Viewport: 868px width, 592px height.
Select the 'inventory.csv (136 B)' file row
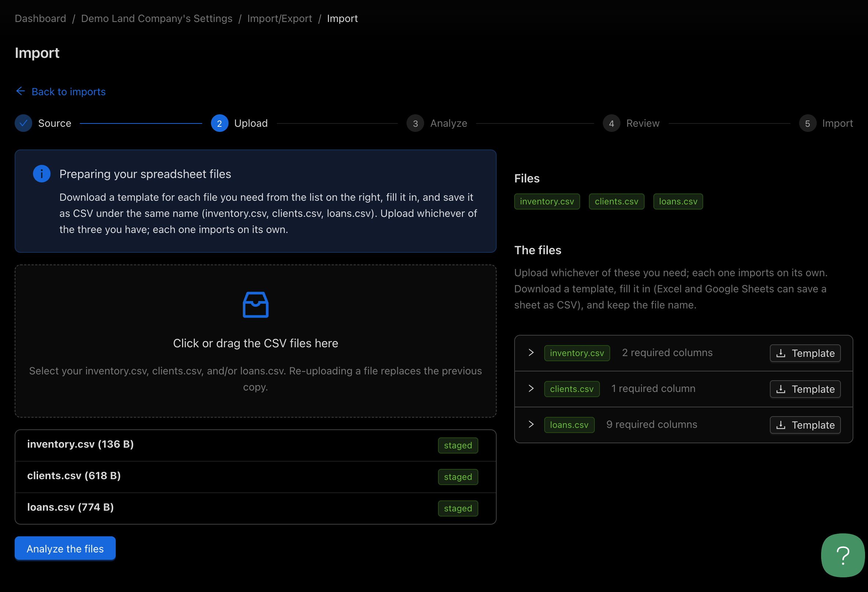click(256, 445)
